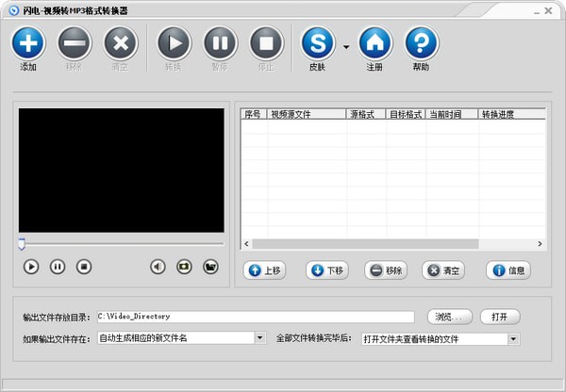
Task: Click the Open (打开) folder button
Action: 500,317
